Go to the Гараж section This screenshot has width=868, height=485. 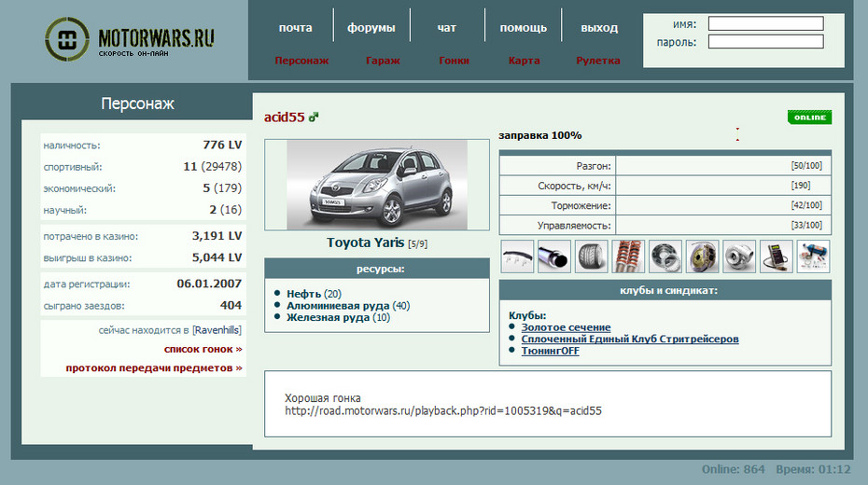coord(383,61)
